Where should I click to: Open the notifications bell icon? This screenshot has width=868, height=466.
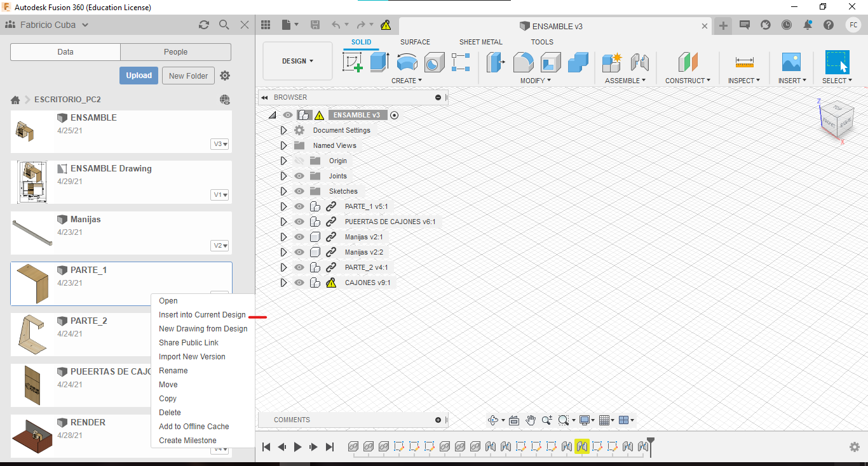pos(808,25)
